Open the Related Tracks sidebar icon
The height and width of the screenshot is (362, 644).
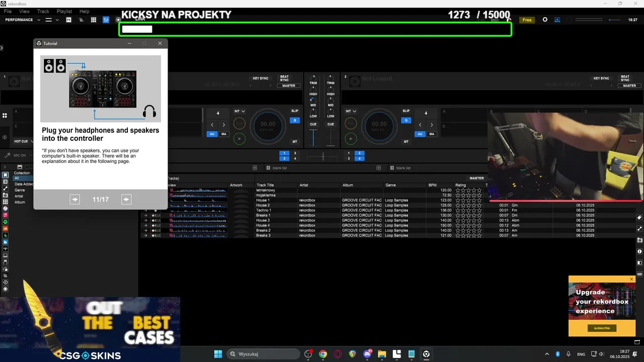point(6,188)
